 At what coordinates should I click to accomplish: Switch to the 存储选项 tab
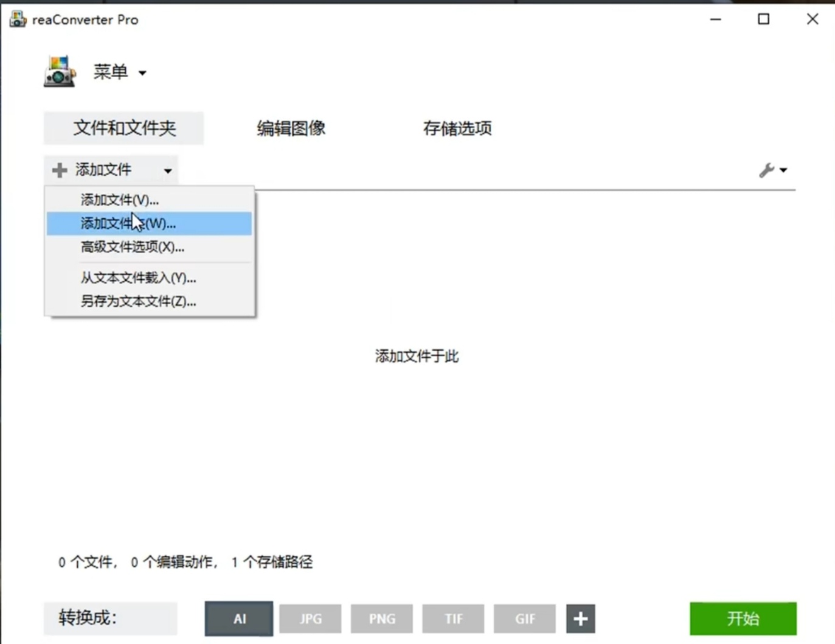(x=458, y=128)
